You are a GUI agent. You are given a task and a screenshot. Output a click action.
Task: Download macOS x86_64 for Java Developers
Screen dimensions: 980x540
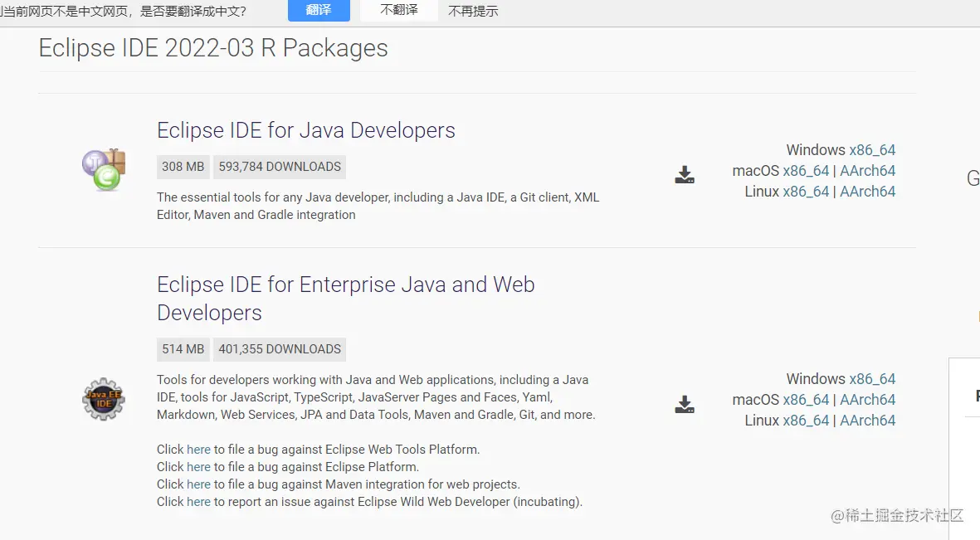[x=806, y=171]
